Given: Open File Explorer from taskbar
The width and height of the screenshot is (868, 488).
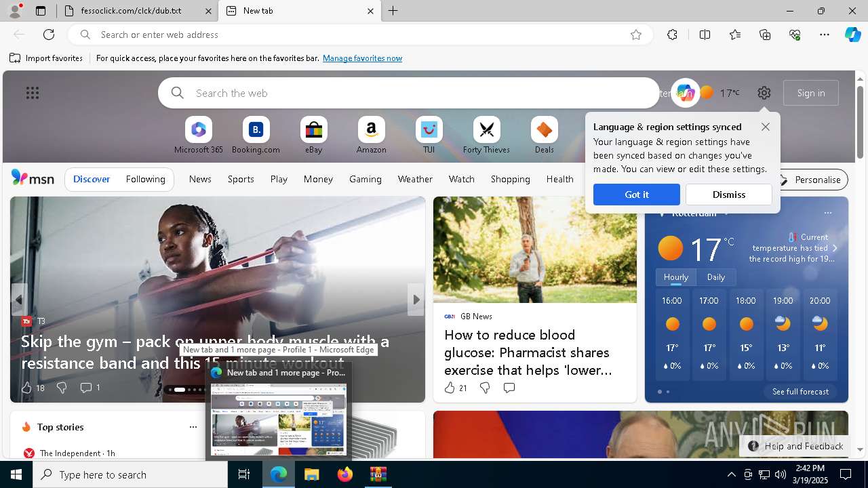Looking at the screenshot, I should coord(311,474).
